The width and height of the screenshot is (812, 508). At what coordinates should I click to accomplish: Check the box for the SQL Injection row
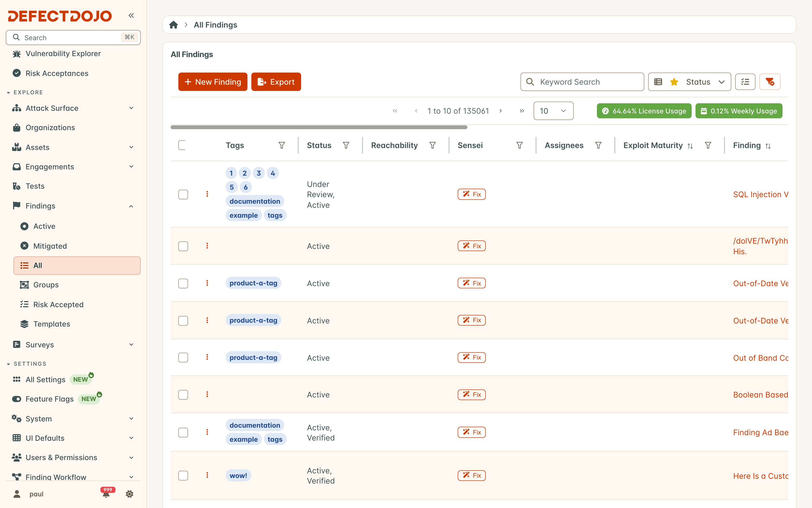coord(183,194)
